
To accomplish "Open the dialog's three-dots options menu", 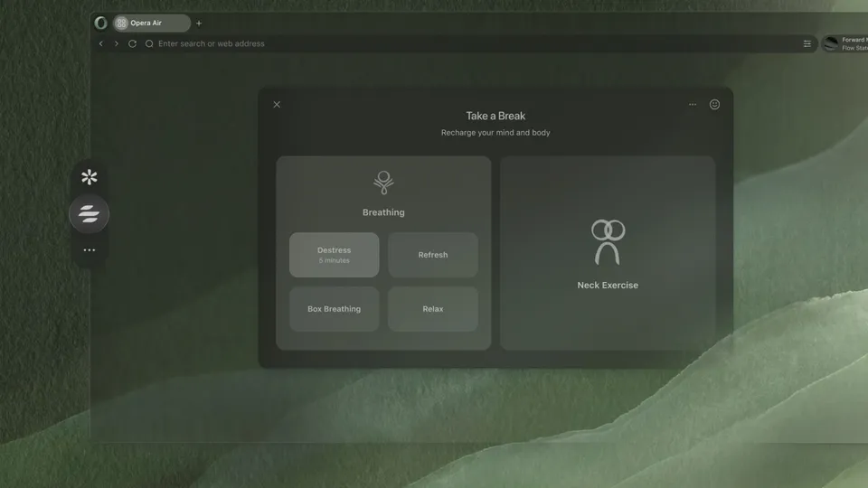I will [693, 104].
